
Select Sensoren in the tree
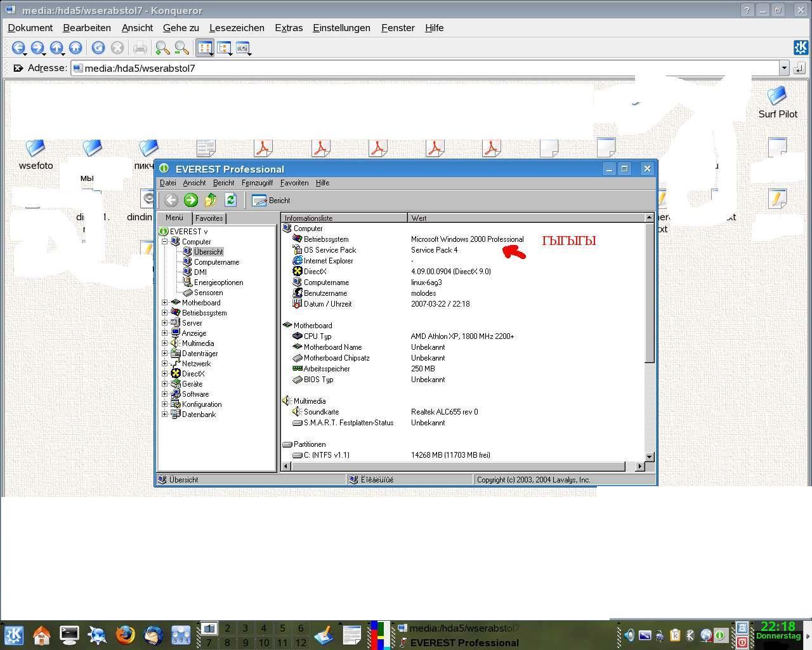click(208, 293)
